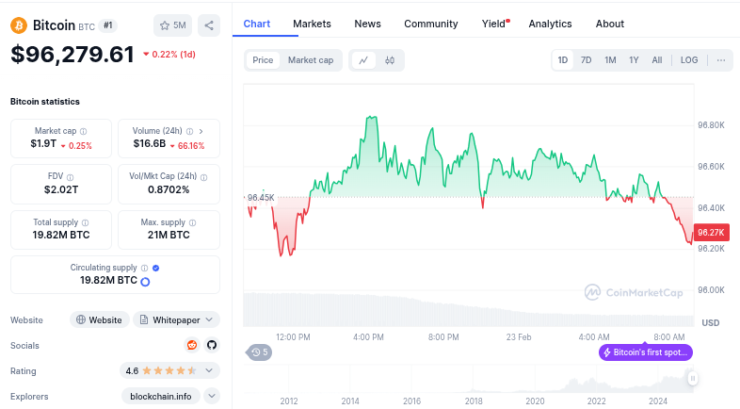This screenshot has height=409, width=740.
Task: Open the GitHub social link
Action: click(x=212, y=345)
